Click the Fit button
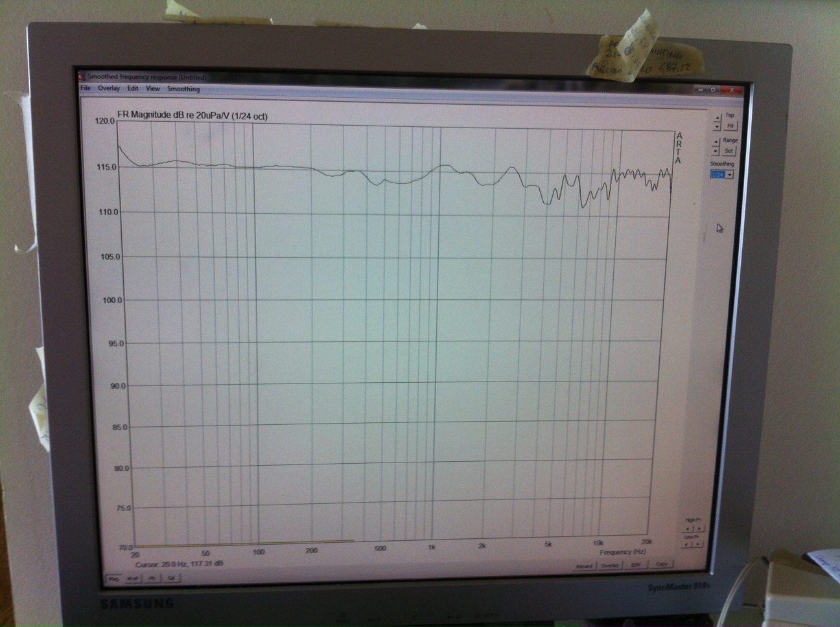Screen dimensions: 840x627 (x=730, y=126)
